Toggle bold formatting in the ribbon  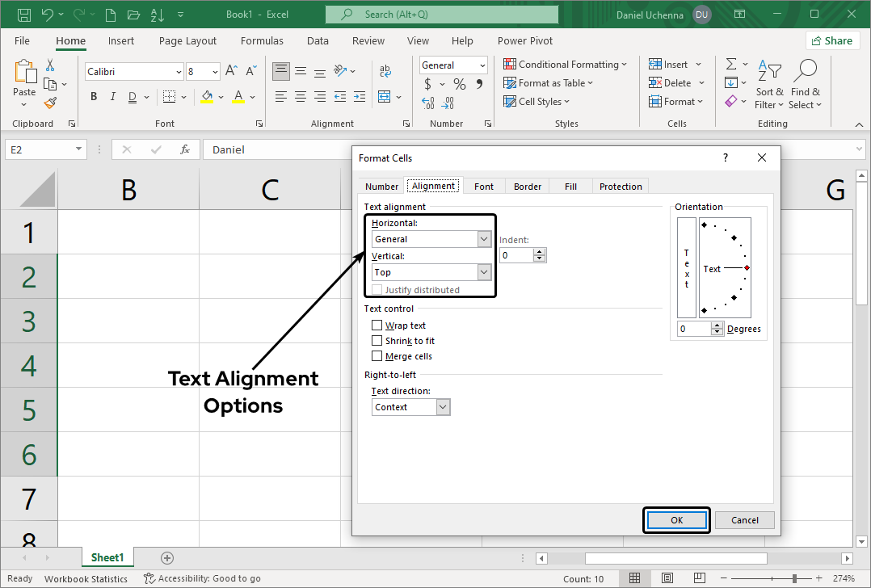coord(93,96)
